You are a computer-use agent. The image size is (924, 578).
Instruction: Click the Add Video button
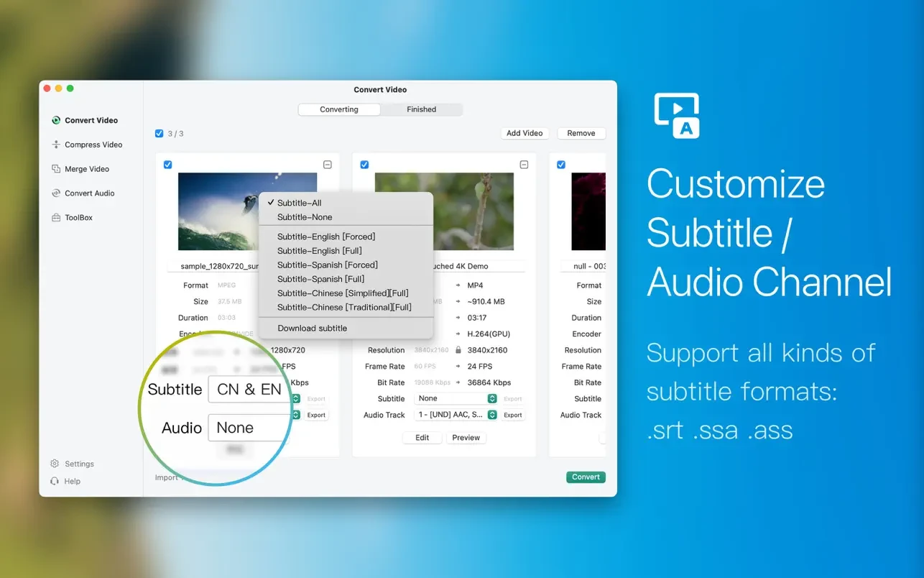point(525,133)
